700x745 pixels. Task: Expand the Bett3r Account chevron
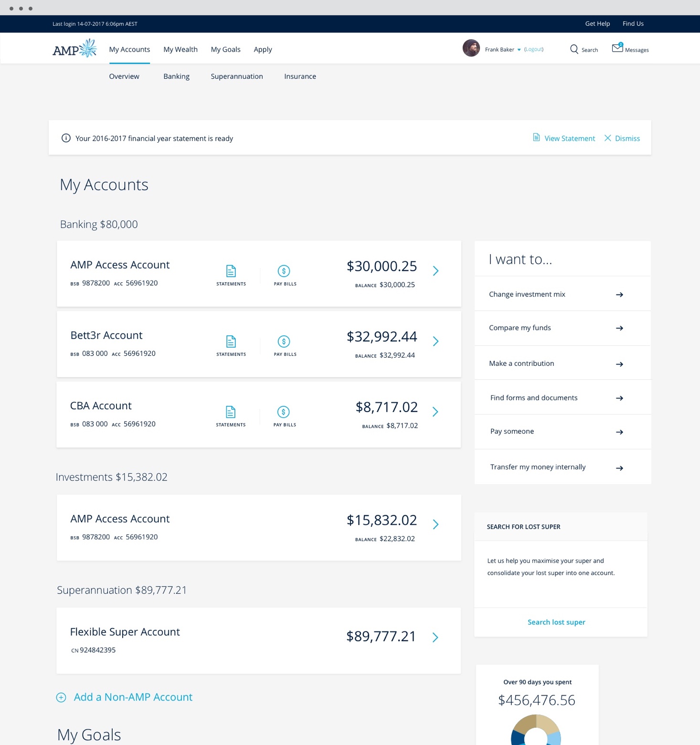pos(435,341)
